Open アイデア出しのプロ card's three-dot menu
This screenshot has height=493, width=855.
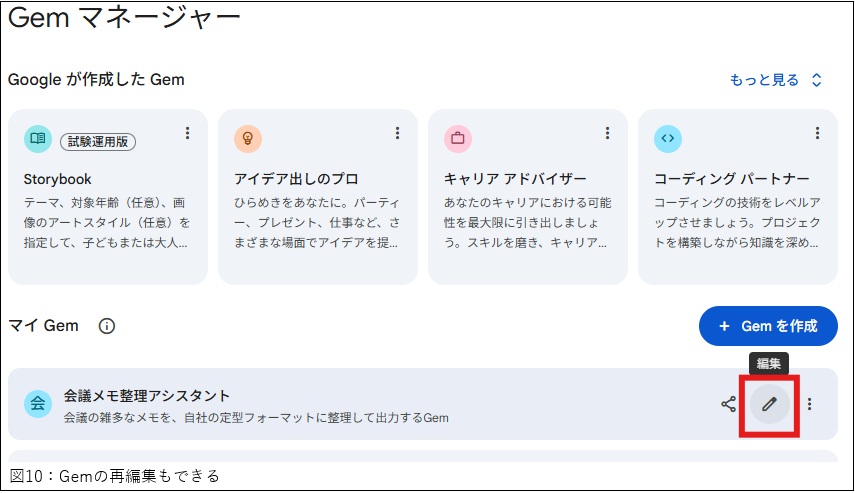397,133
